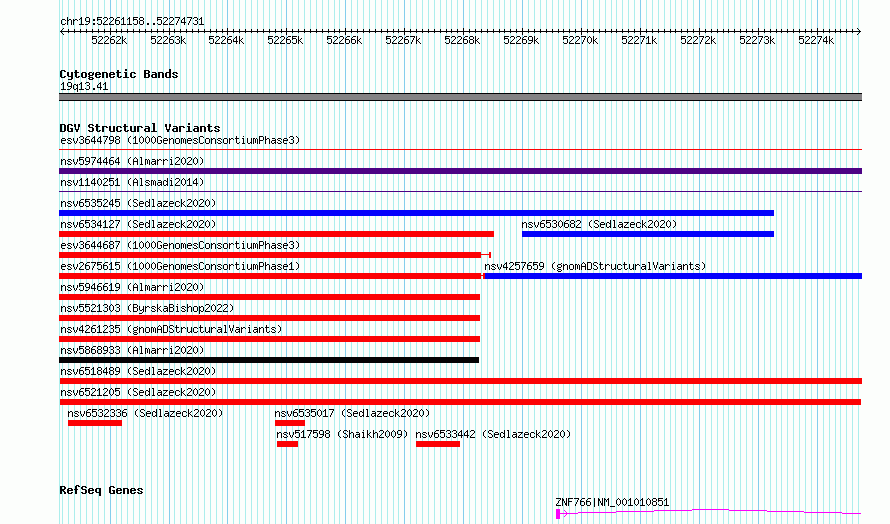Click the 52265k ruler position label
The image size is (890, 524).
point(286,40)
